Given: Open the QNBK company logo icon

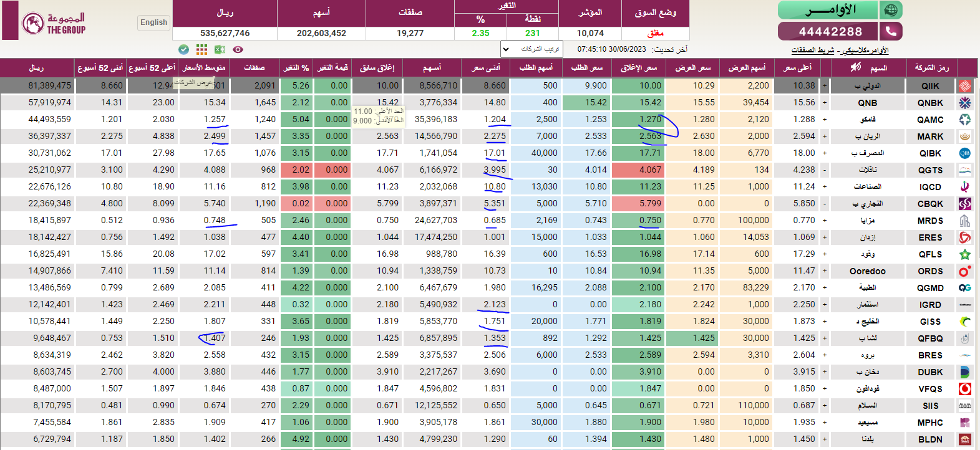Looking at the screenshot, I should 965,103.
